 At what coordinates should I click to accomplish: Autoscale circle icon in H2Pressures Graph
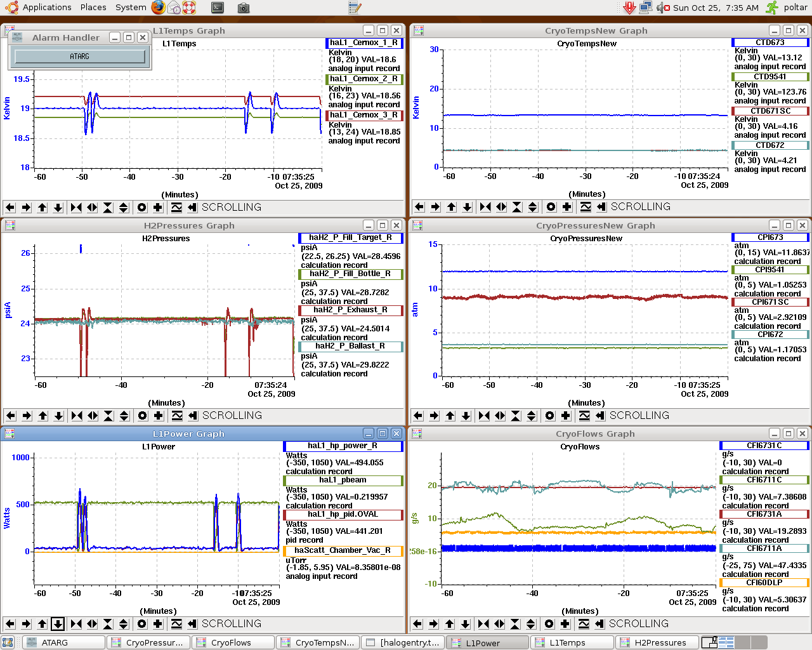point(143,416)
